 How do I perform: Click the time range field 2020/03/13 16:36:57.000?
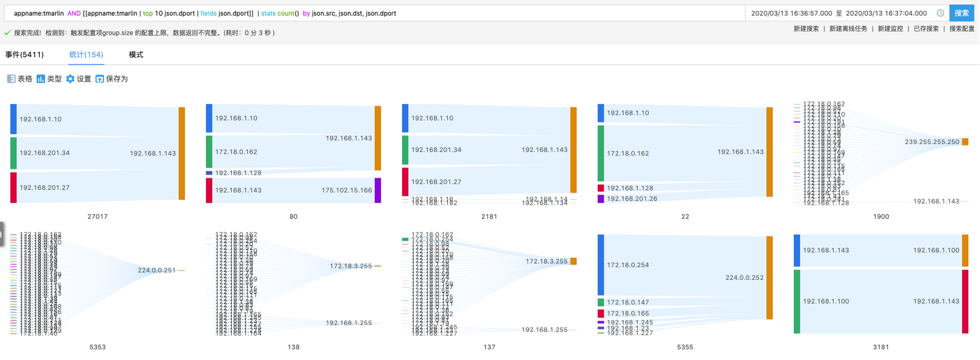(x=791, y=13)
